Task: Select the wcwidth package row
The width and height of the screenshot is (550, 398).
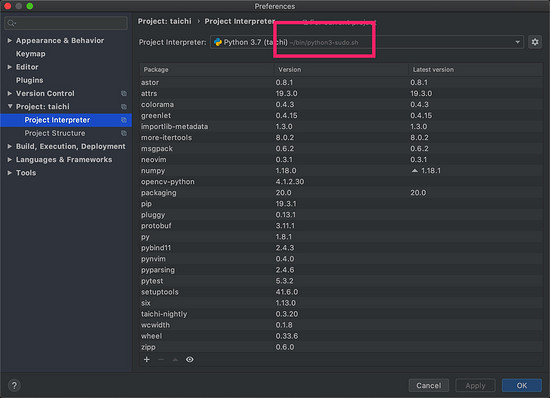Action: coord(341,325)
